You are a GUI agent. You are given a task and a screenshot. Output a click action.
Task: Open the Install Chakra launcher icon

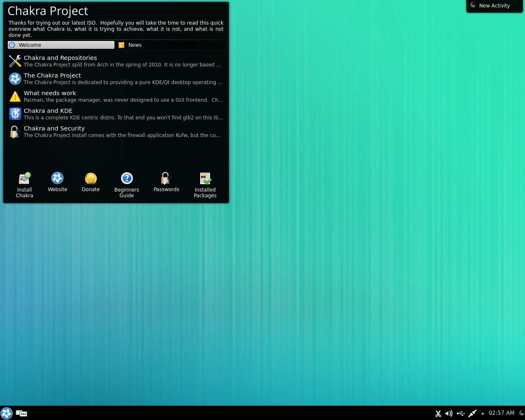point(25,179)
